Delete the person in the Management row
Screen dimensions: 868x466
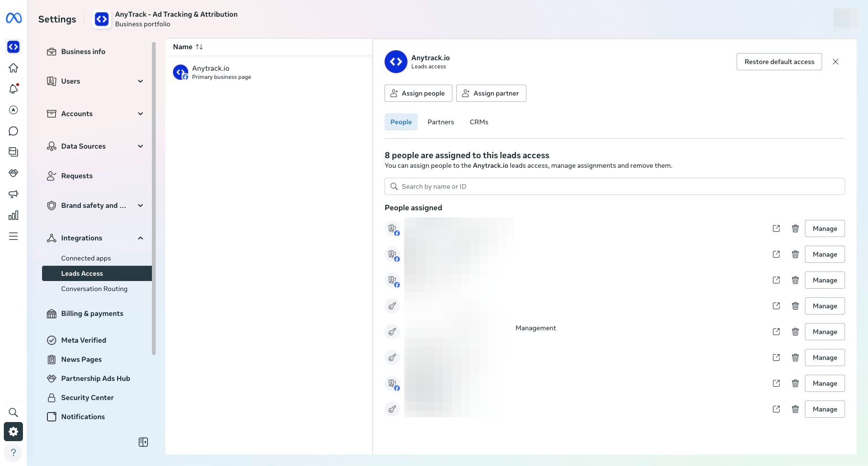795,332
